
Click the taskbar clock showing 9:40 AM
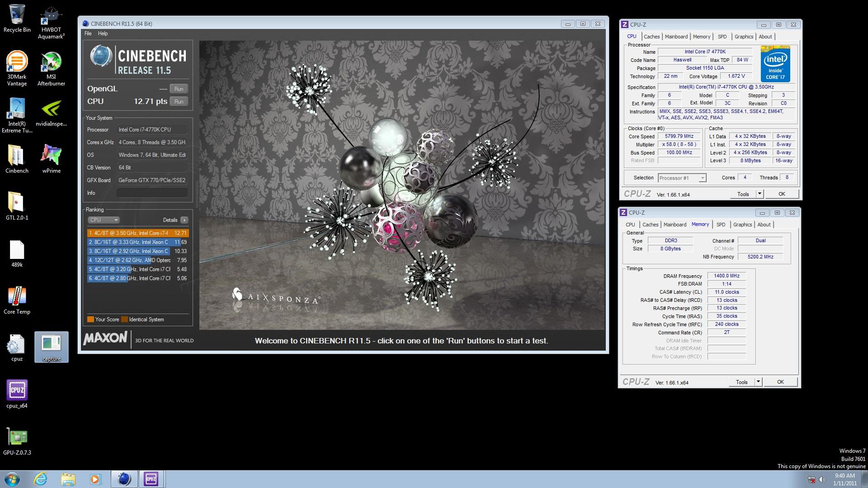point(844,479)
